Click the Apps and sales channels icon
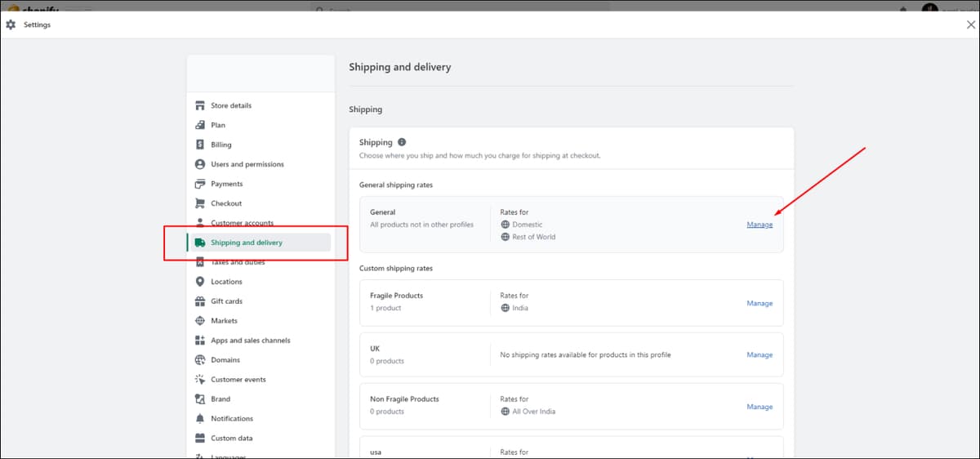The image size is (980, 459). point(200,341)
